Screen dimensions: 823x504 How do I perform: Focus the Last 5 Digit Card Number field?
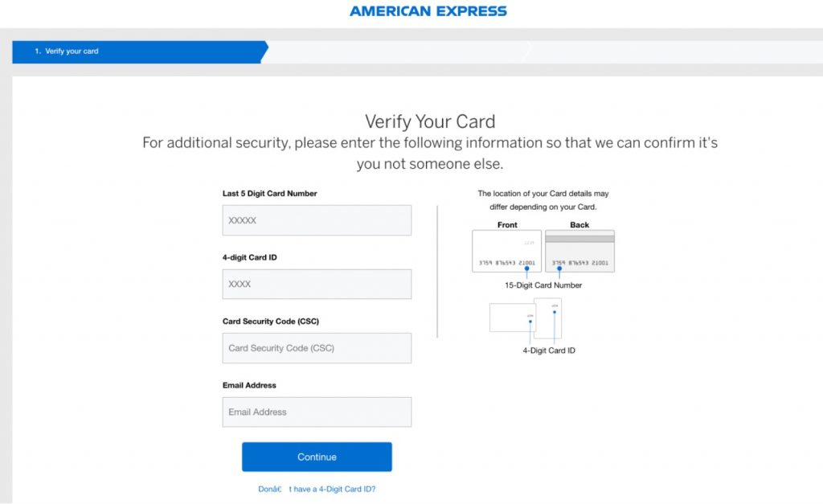click(x=317, y=220)
